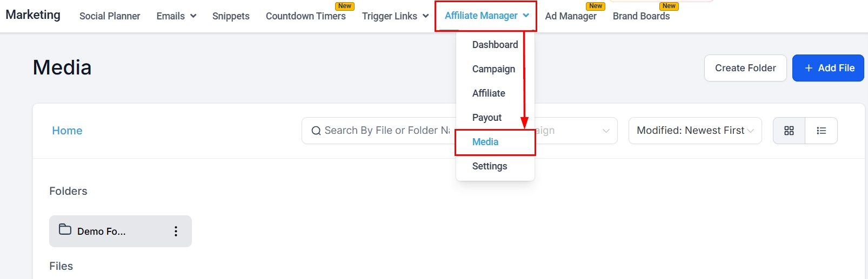Click the Create Folder button
Viewport: 868px width, 279px height.
tap(745, 68)
